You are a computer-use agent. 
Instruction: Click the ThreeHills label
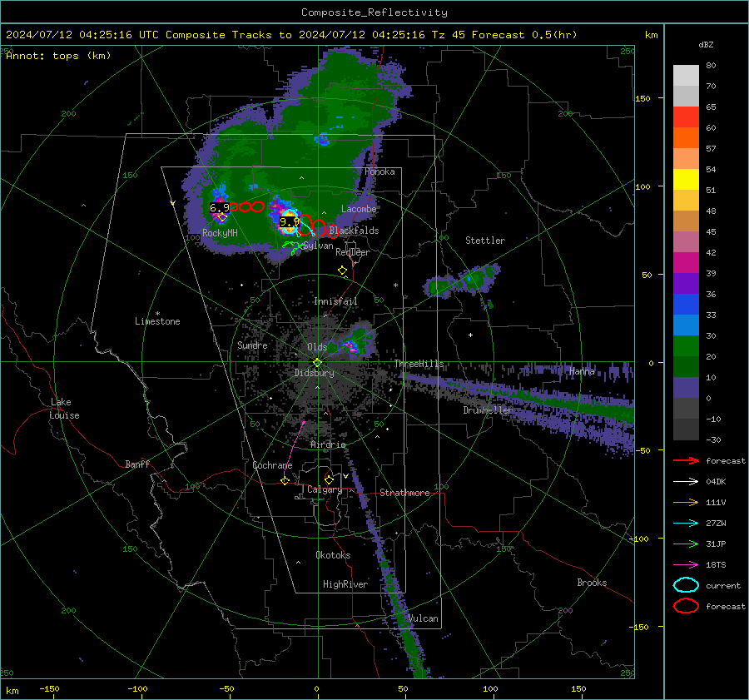click(x=419, y=364)
